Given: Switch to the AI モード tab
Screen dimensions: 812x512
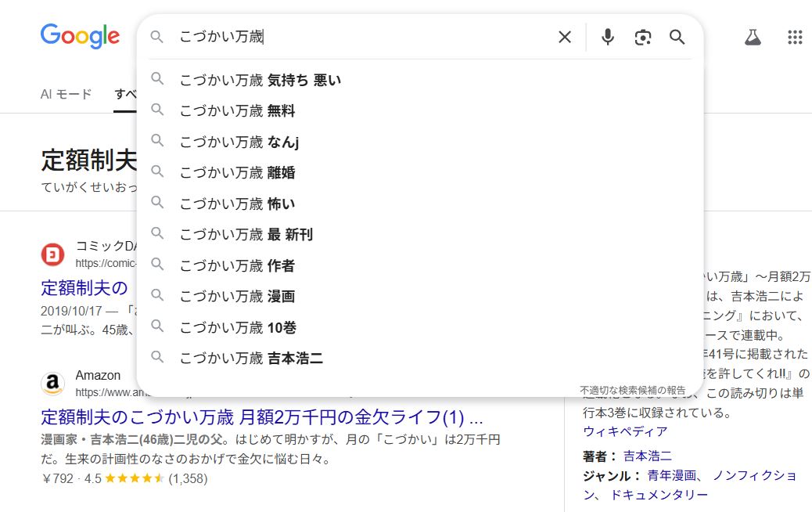Looking at the screenshot, I should [66, 94].
